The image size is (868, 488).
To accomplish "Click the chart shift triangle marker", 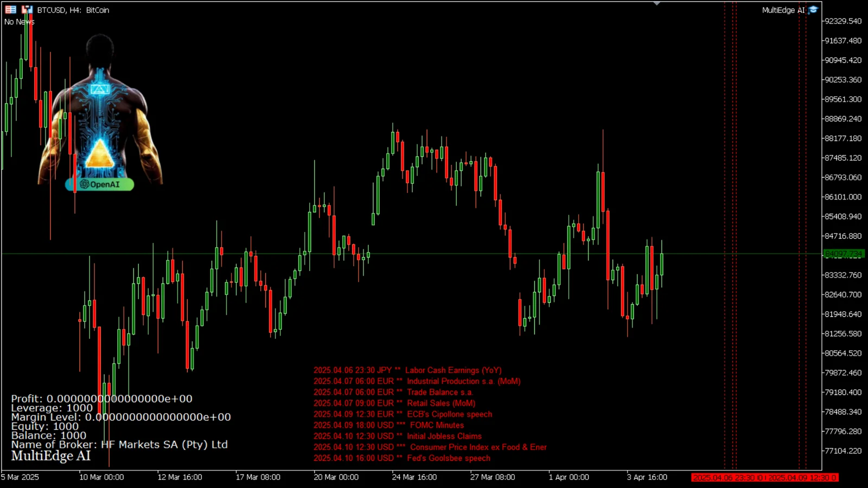I will coord(657,3).
